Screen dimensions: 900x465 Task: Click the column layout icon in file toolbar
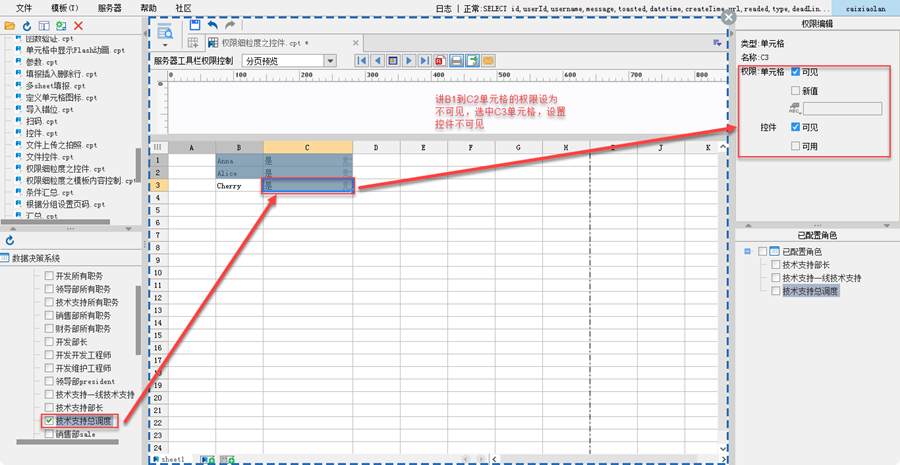tap(44, 25)
